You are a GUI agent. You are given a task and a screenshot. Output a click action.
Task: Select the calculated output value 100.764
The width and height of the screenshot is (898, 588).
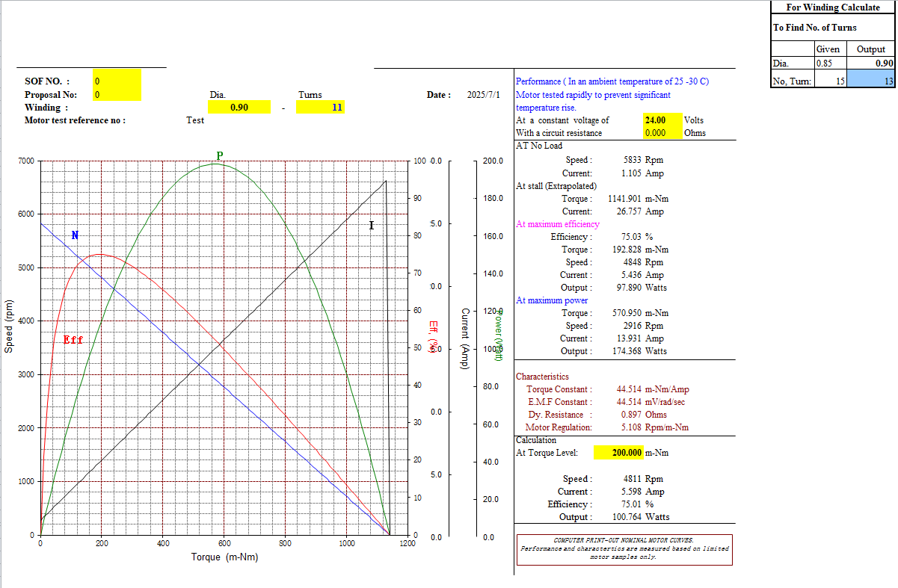click(x=627, y=517)
